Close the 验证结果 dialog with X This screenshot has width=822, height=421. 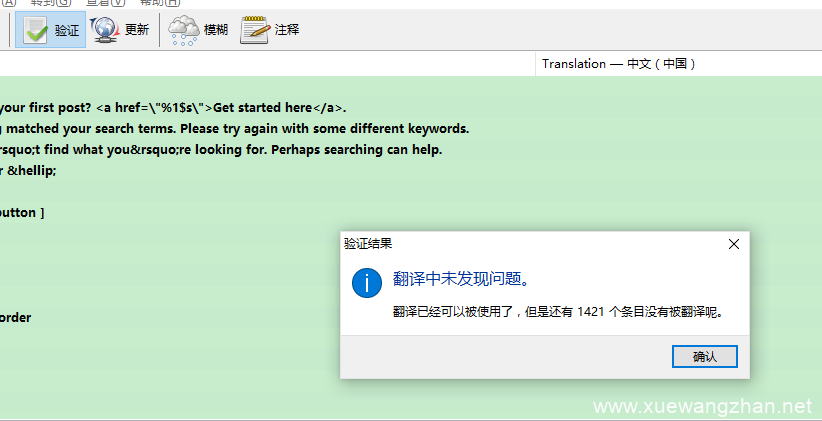[x=733, y=243]
